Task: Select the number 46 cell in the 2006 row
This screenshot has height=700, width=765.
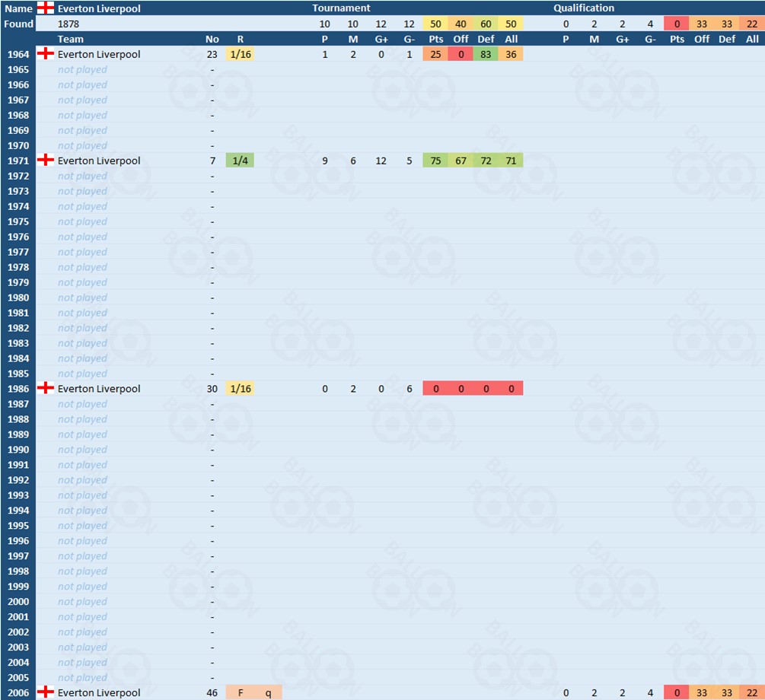Action: 212,692
